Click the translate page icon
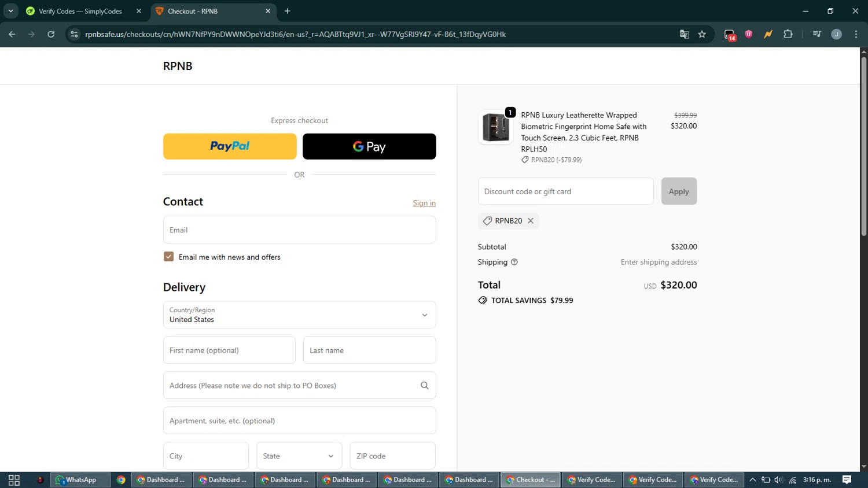The image size is (868, 488). point(685,34)
